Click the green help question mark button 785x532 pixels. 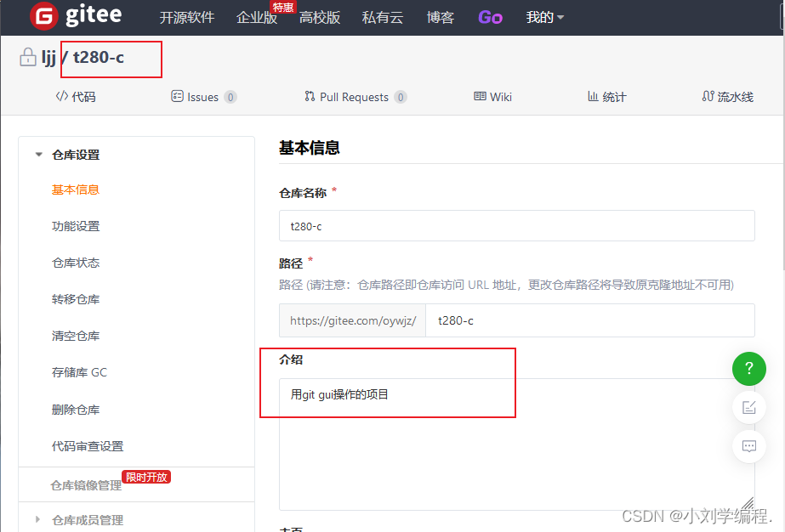coord(749,369)
